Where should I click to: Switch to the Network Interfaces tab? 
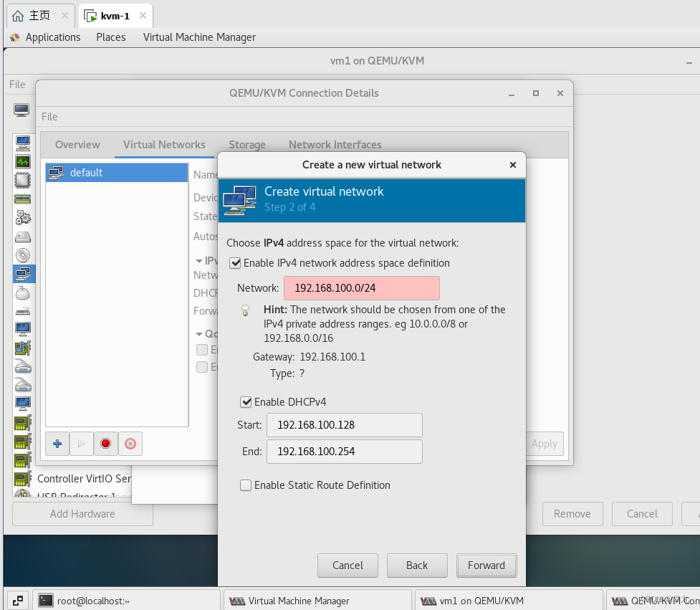click(335, 145)
